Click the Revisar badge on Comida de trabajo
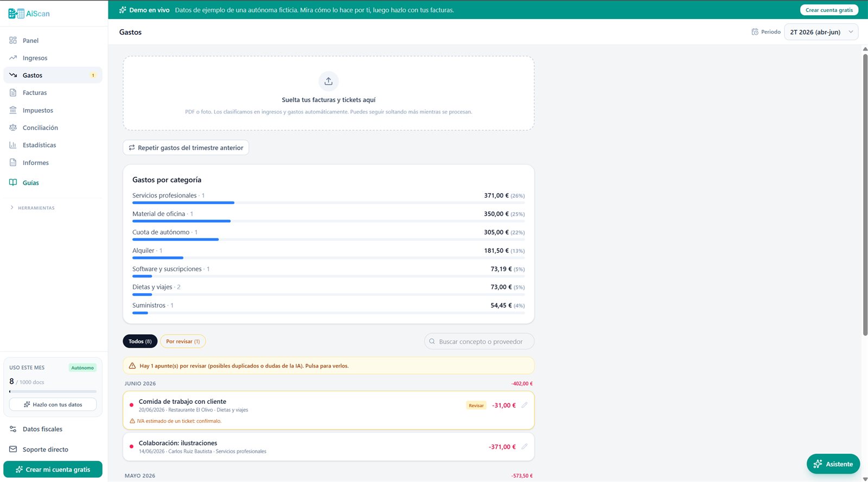The image size is (868, 482). (476, 405)
